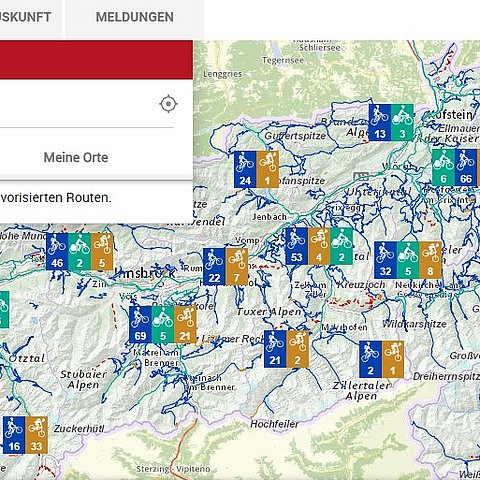Click the Wildkarspitze map label
The width and height of the screenshot is (480, 480).
pyautogui.click(x=414, y=324)
